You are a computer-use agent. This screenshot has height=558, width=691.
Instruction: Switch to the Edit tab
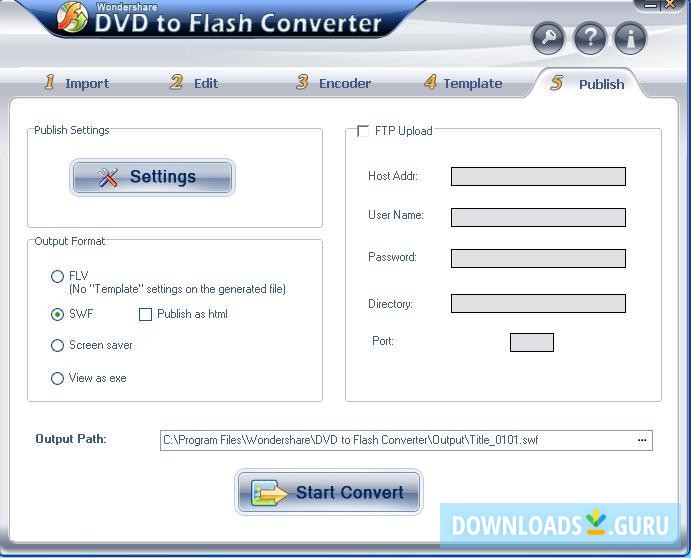[x=194, y=83]
